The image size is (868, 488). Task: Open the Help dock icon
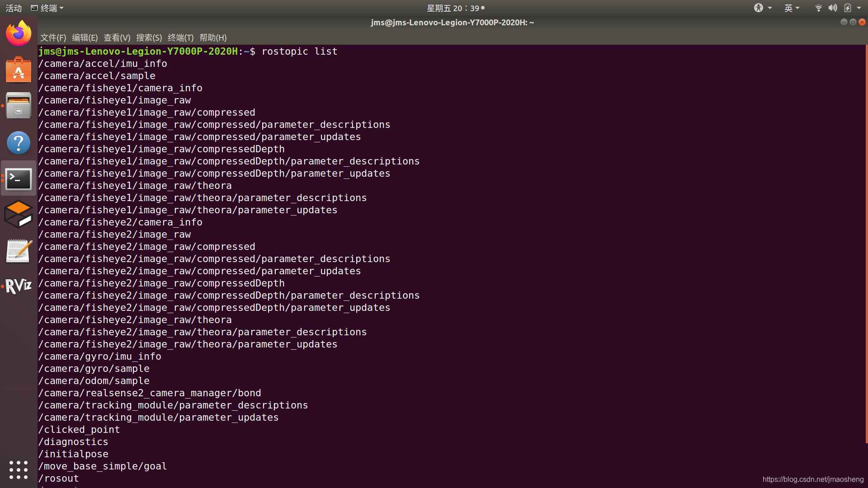tap(19, 143)
